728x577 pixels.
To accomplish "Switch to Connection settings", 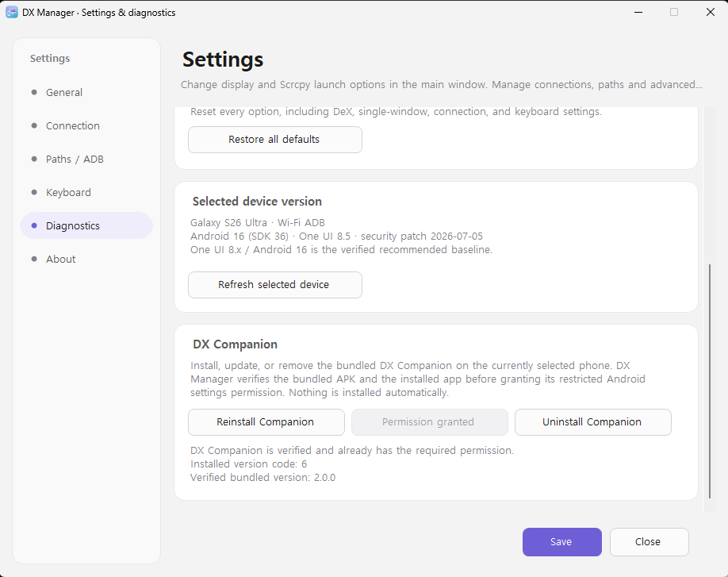I will click(x=86, y=126).
